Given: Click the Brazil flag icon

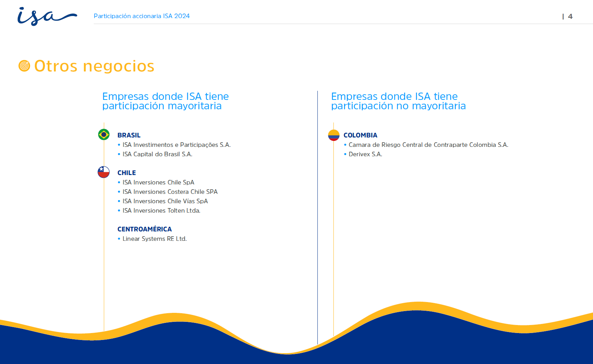Looking at the screenshot, I should click(104, 135).
